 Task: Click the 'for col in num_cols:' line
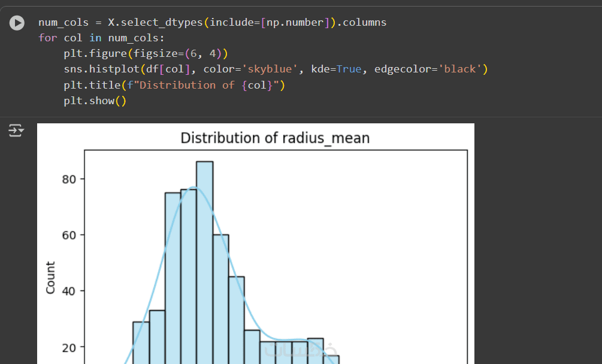pyautogui.click(x=101, y=38)
